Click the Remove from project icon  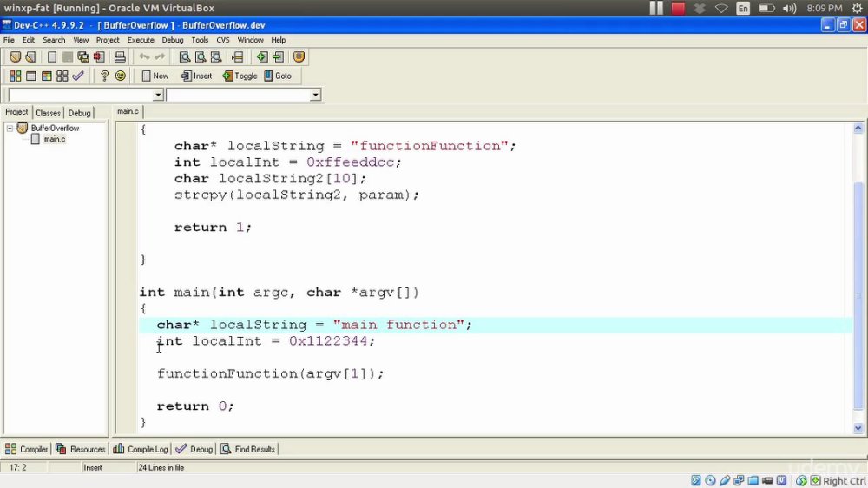tap(278, 56)
